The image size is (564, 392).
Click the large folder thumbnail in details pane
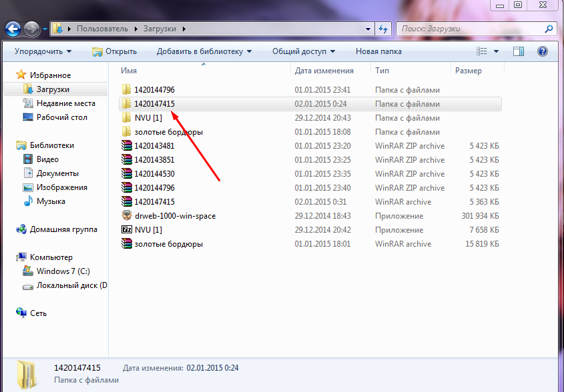[x=27, y=375]
